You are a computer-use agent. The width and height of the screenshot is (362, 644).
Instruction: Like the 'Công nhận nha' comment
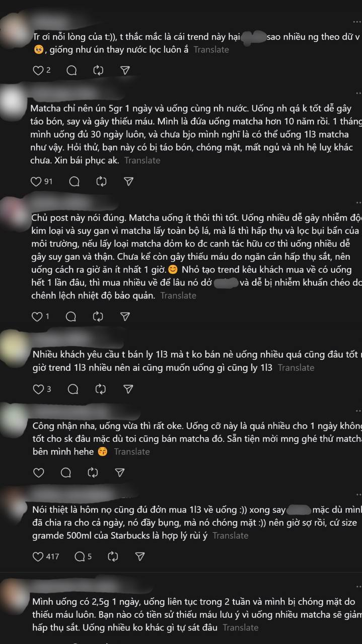tap(38, 472)
